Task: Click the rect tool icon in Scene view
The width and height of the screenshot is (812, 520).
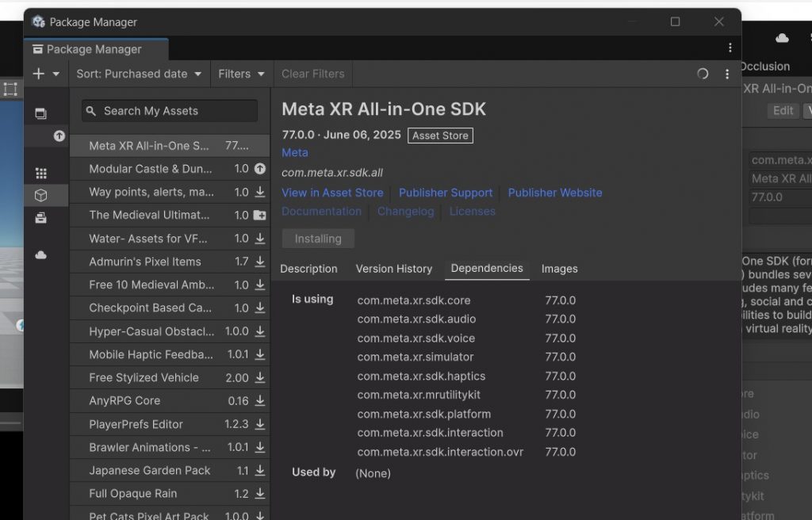Action: point(10,89)
